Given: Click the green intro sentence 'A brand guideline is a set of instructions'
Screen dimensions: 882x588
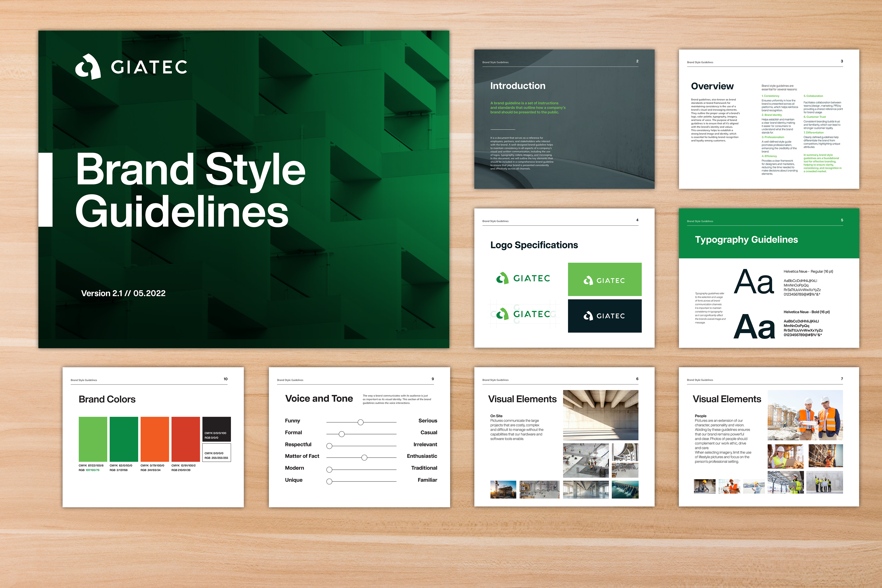Looking at the screenshot, I should [524, 103].
